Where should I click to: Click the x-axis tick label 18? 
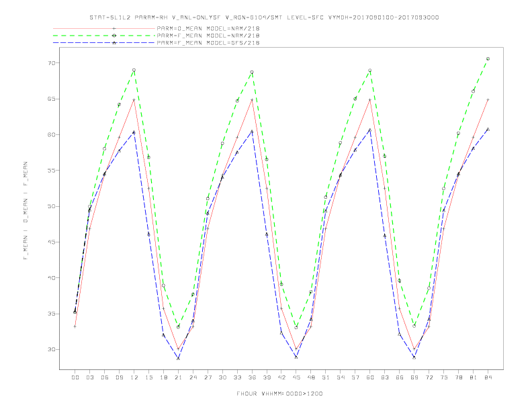[163, 377]
